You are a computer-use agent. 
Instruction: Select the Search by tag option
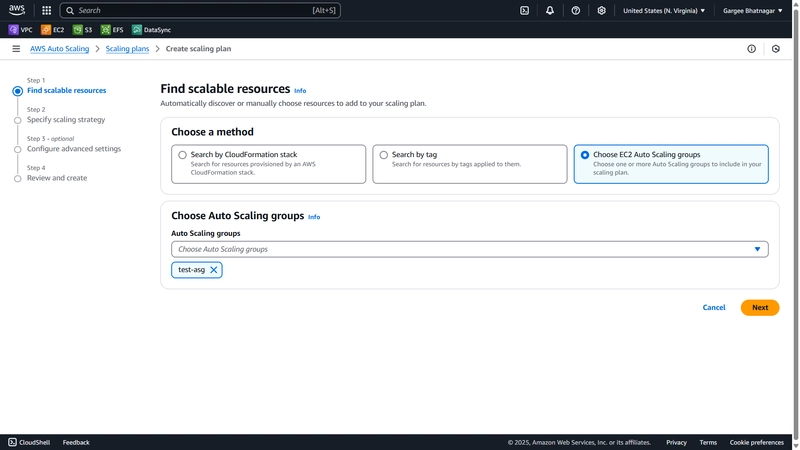point(469,164)
